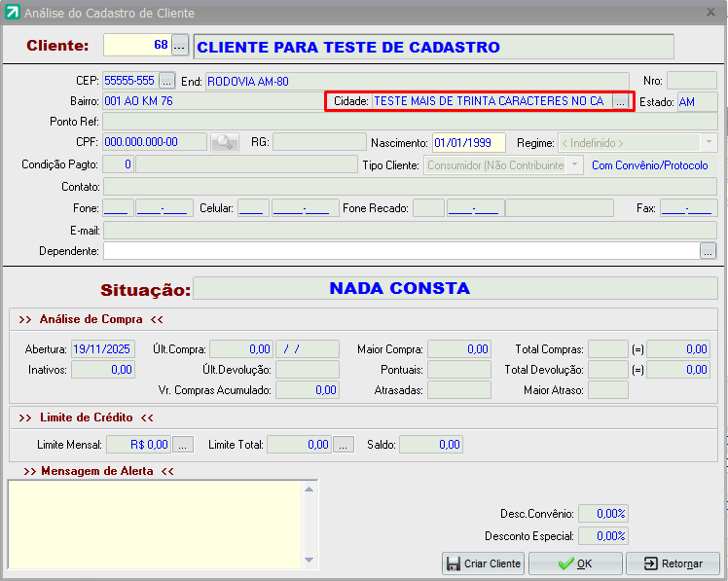The image size is (728, 581).
Task: Open the Tipo Cliente dropdown
Action: (x=575, y=165)
